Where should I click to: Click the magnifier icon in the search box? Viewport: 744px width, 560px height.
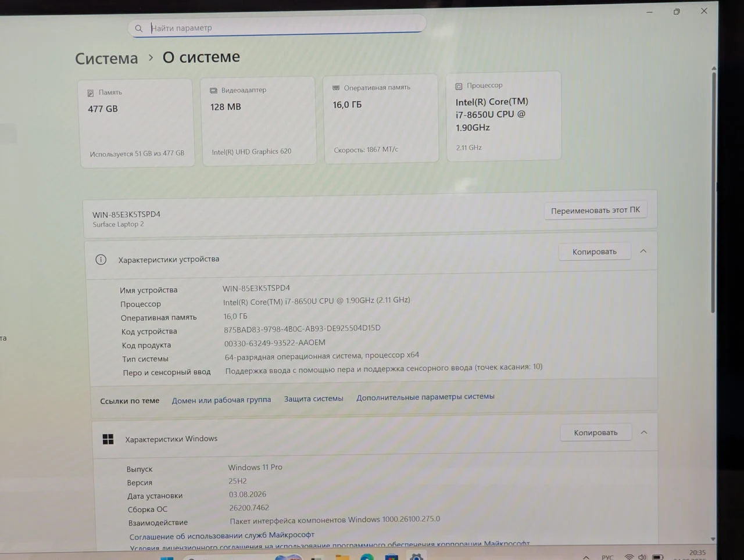coord(138,28)
